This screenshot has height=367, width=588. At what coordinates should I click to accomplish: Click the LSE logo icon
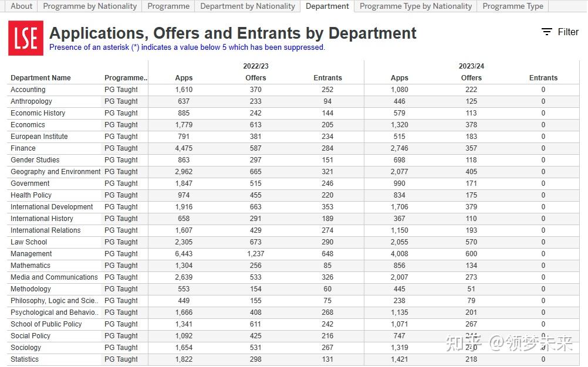pyautogui.click(x=26, y=38)
